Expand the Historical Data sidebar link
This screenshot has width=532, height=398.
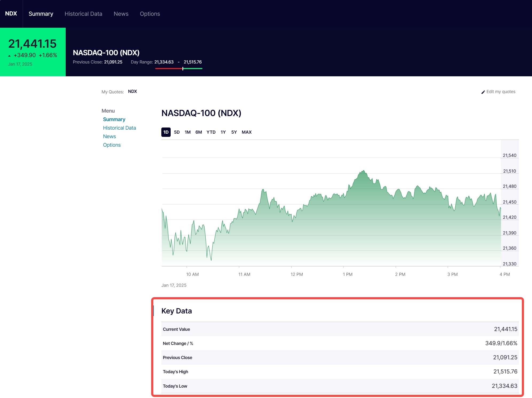pyautogui.click(x=119, y=128)
